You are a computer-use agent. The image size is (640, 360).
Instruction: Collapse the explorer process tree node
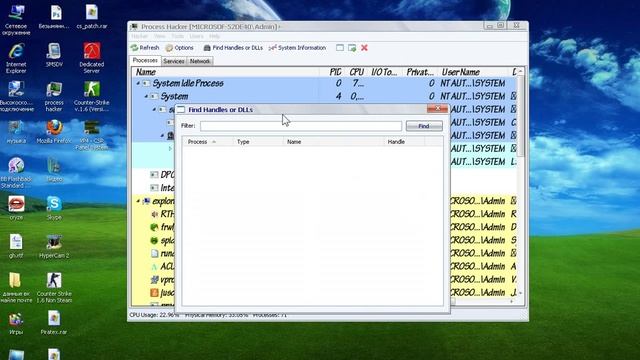138,201
